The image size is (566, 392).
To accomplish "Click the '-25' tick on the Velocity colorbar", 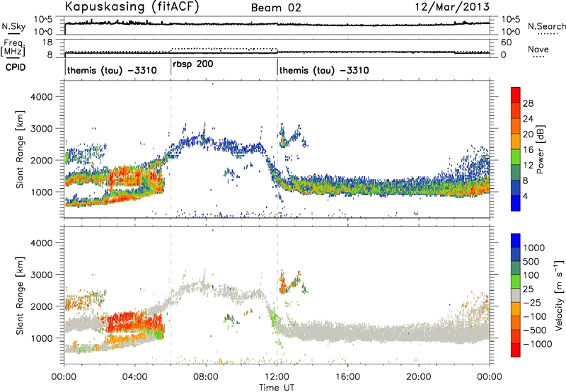I will (x=533, y=302).
